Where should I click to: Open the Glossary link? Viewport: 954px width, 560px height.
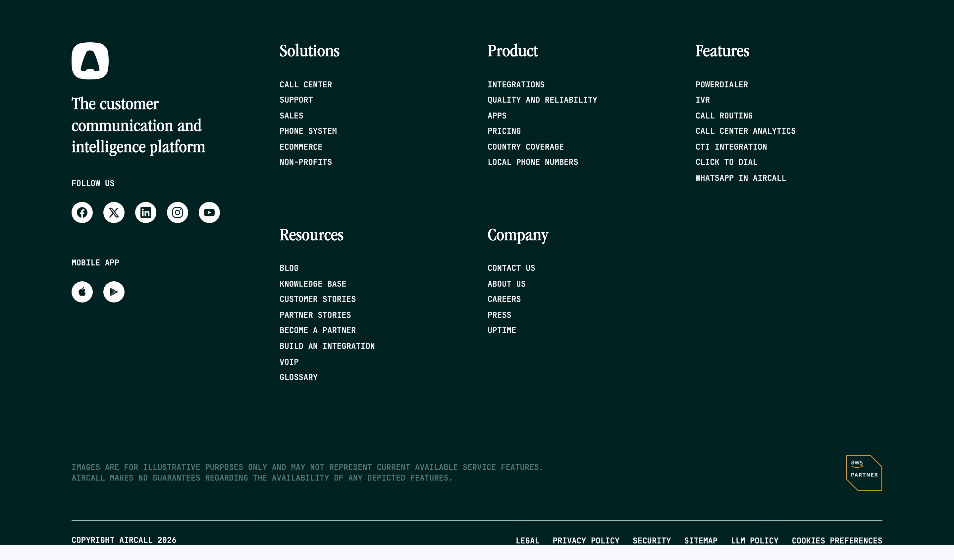click(x=299, y=377)
